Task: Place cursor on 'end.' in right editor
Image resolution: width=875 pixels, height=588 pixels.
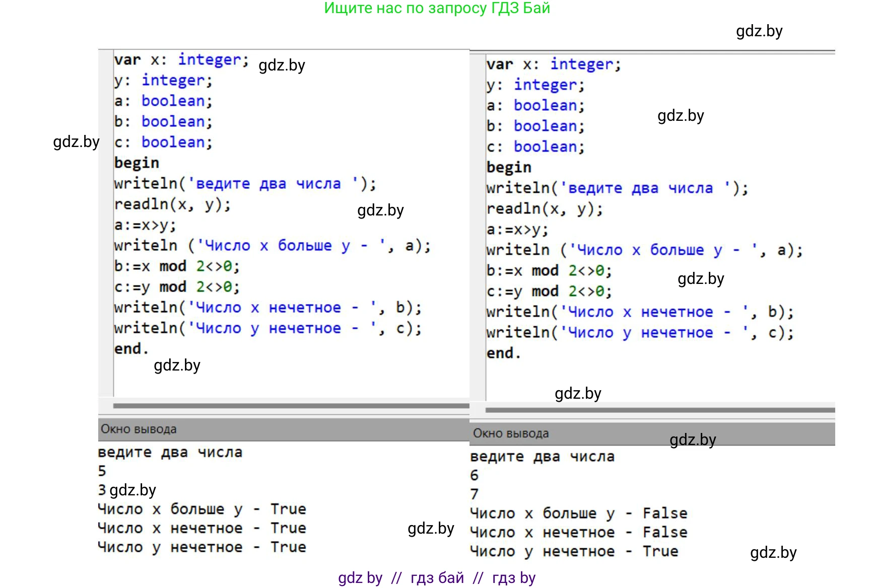Action: tap(503, 353)
